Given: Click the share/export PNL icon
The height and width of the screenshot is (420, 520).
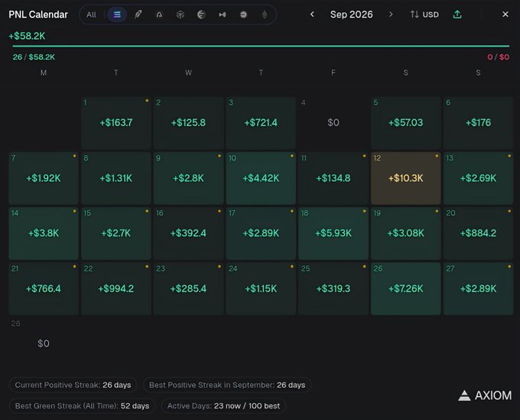Looking at the screenshot, I should (457, 15).
